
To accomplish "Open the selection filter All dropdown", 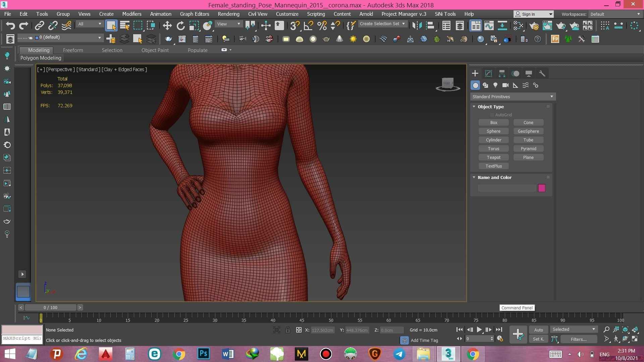I will click(x=89, y=24).
